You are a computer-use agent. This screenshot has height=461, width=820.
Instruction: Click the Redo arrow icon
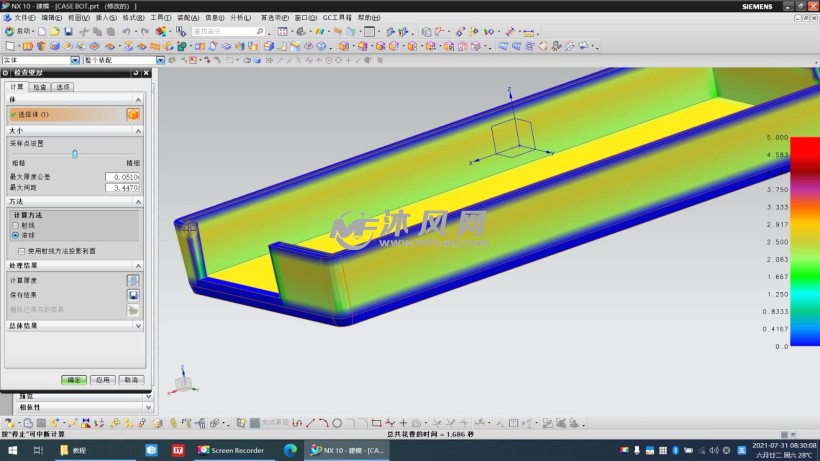(145, 32)
